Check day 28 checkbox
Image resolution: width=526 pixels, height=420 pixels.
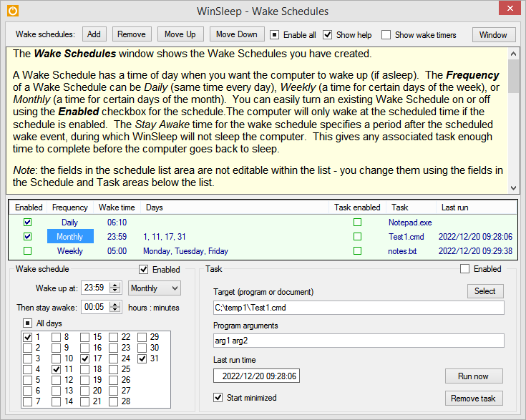point(113,401)
